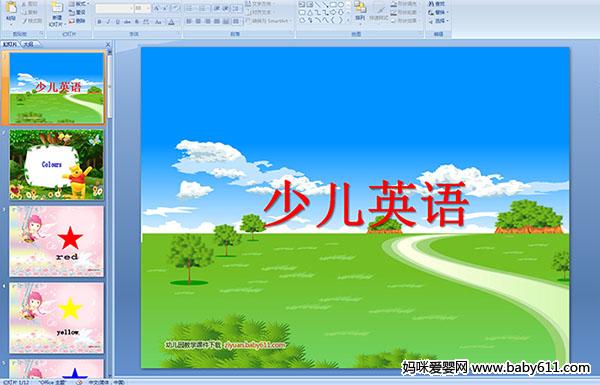Toggle Underline formatting button

coord(117,22)
